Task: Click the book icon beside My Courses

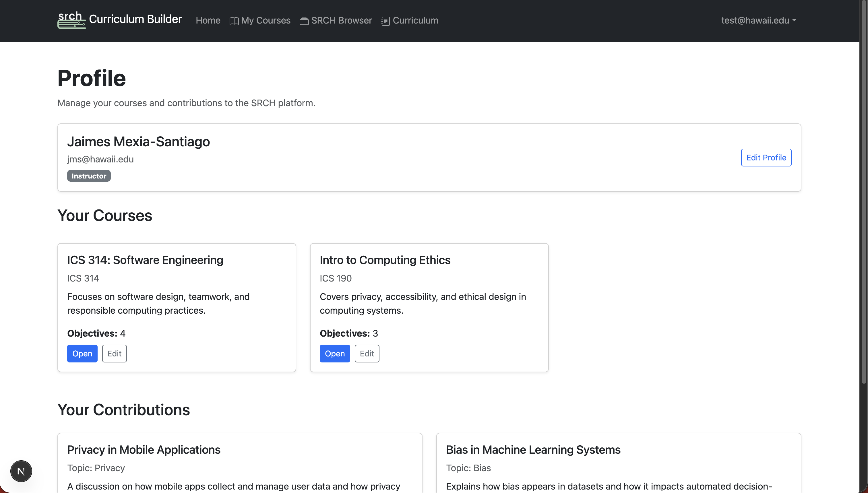Action: pyautogui.click(x=234, y=21)
